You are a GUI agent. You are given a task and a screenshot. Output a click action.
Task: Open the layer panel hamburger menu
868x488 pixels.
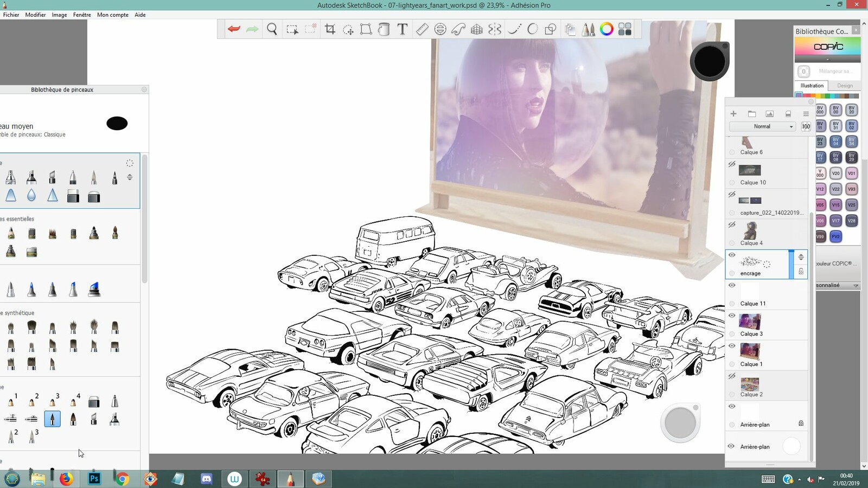806,114
